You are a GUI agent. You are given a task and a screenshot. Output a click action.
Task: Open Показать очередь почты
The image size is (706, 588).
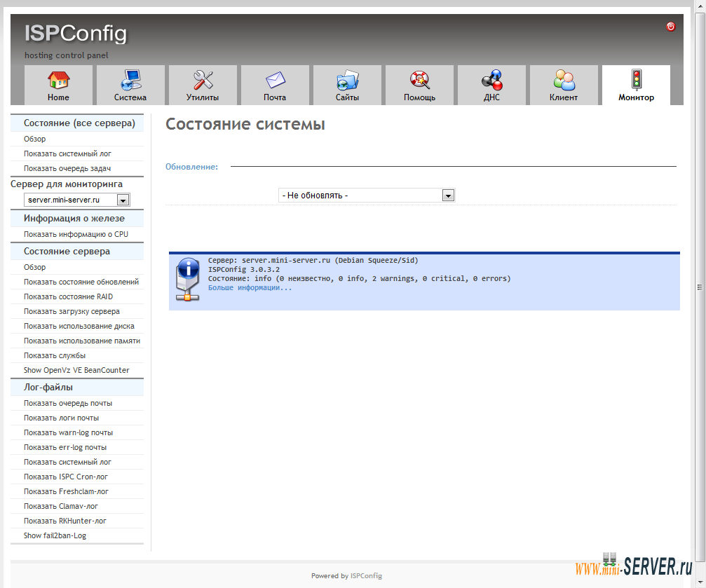[68, 404]
